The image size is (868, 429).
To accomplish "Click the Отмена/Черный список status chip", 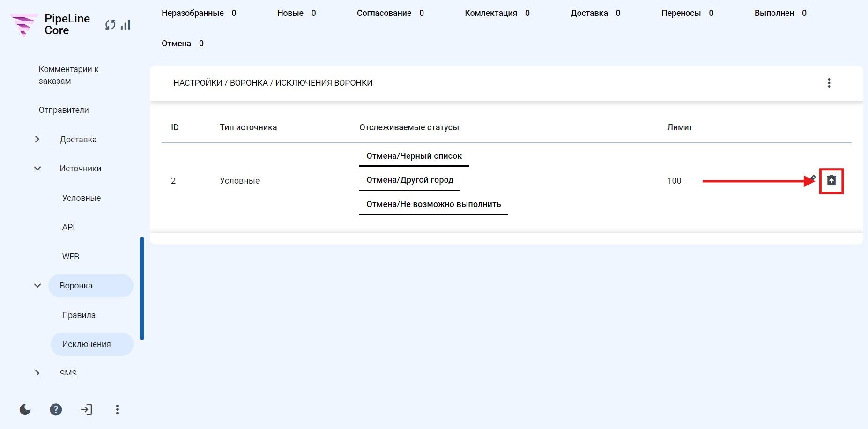I will (414, 156).
